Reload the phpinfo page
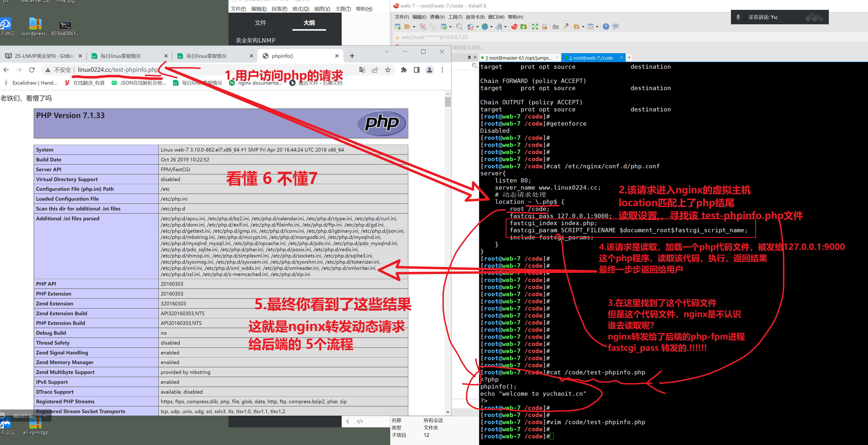 (x=32, y=70)
